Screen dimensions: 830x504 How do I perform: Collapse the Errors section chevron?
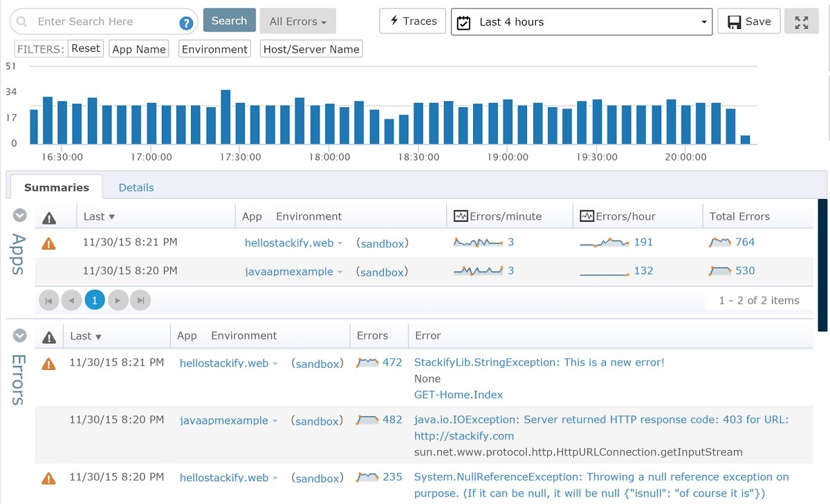20,335
